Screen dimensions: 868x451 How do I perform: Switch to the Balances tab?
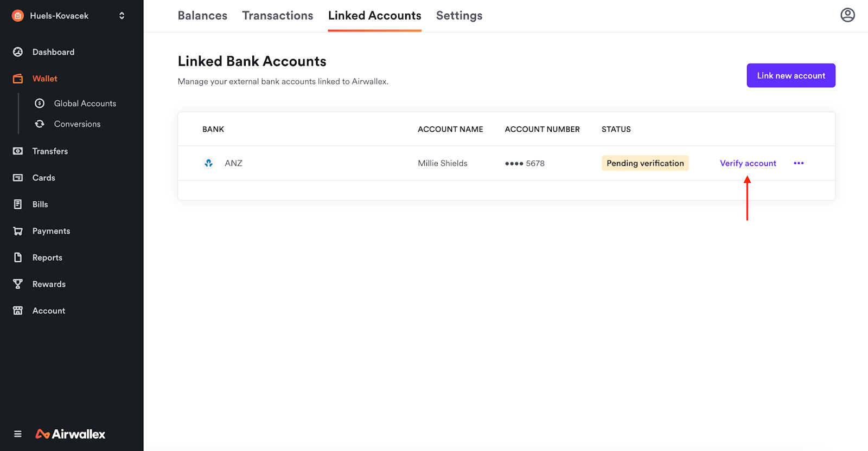(202, 16)
